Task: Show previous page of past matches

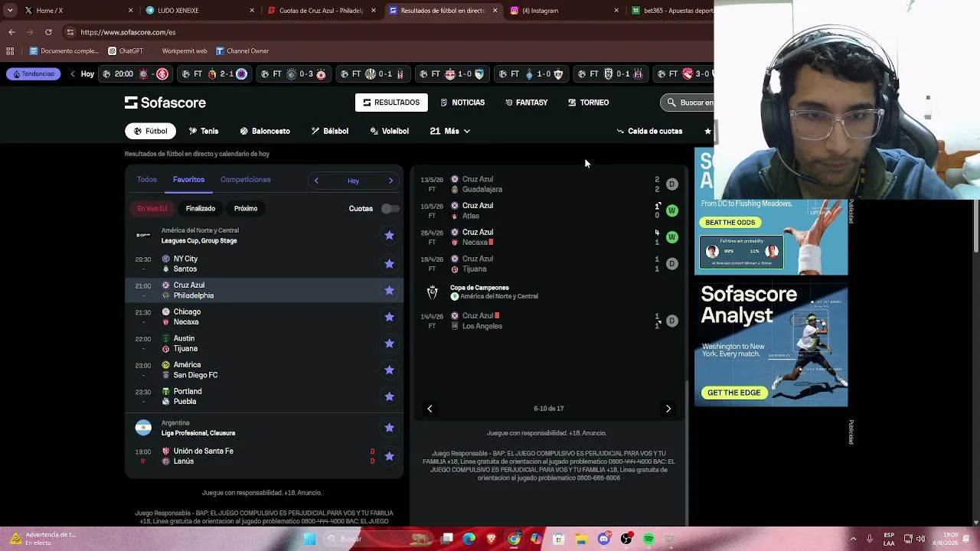Action: click(x=430, y=409)
